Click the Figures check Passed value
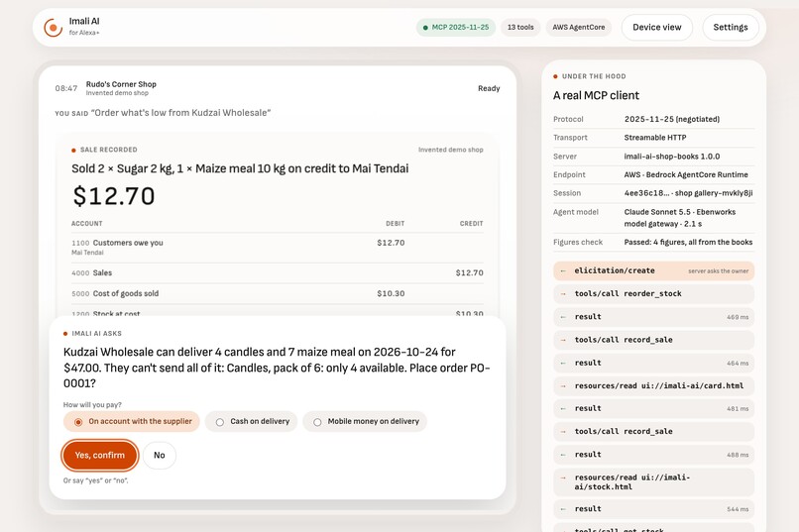Screen dimensions: 799x532 coord(688,243)
